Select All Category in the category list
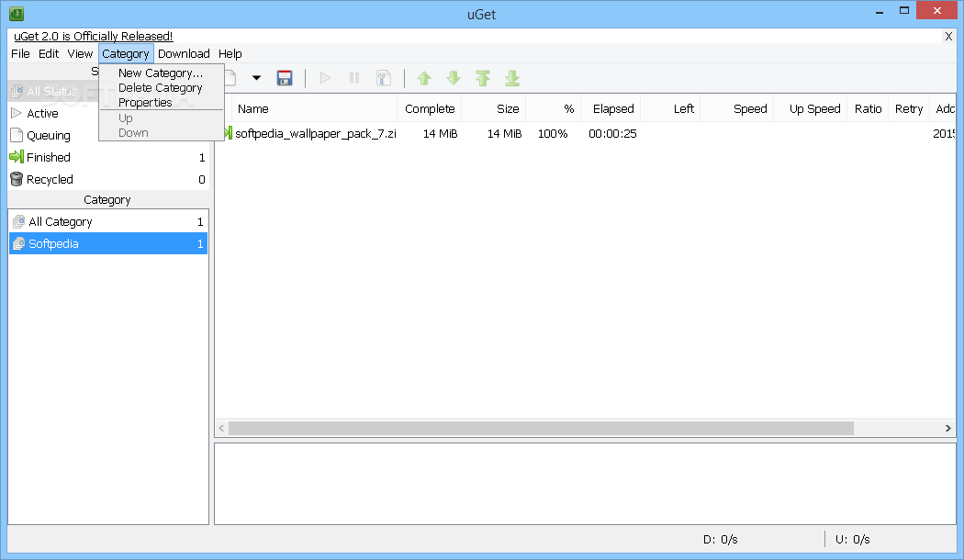This screenshot has width=964, height=560. (109, 222)
